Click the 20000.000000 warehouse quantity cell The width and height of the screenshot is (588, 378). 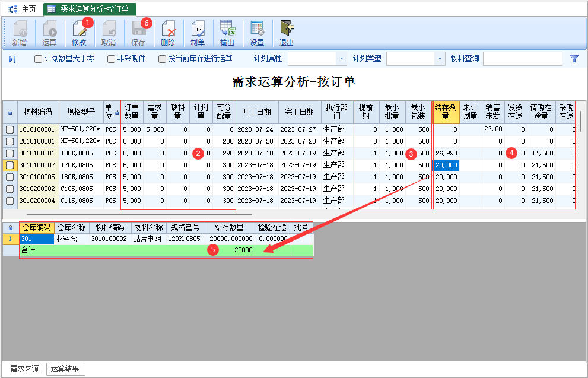[x=230, y=239]
